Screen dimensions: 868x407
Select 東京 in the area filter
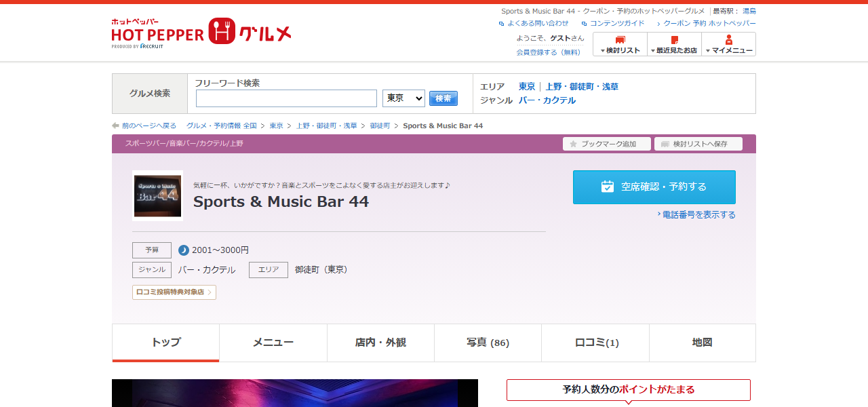[x=527, y=87]
